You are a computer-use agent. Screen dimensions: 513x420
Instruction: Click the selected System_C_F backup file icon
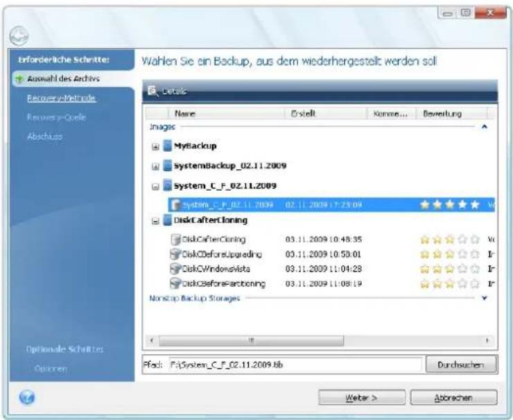click(x=176, y=204)
